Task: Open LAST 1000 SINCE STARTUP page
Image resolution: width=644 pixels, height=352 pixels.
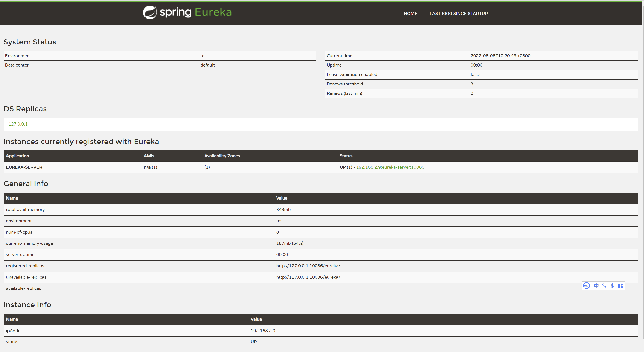Action: pyautogui.click(x=458, y=14)
